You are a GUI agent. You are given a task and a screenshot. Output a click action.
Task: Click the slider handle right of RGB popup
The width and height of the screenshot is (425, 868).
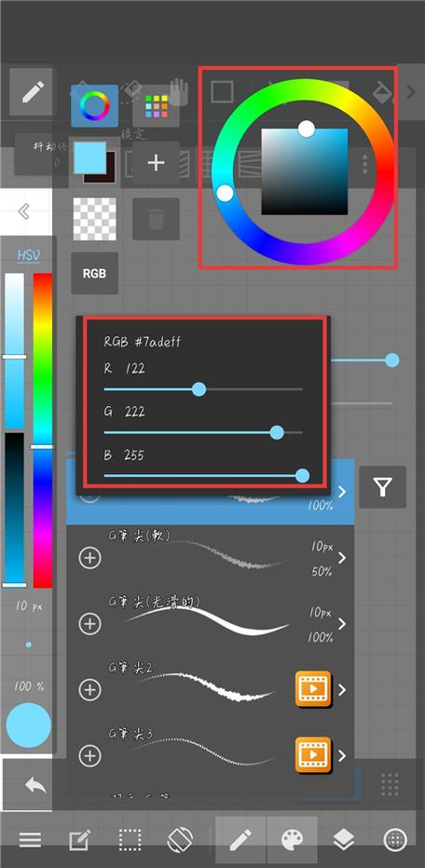tap(391, 360)
